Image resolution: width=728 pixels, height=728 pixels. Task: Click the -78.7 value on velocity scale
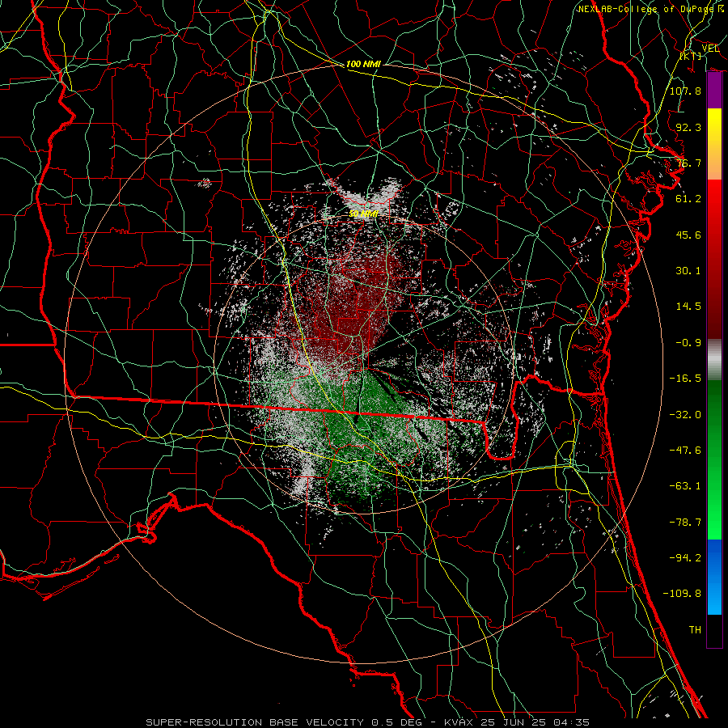(685, 523)
